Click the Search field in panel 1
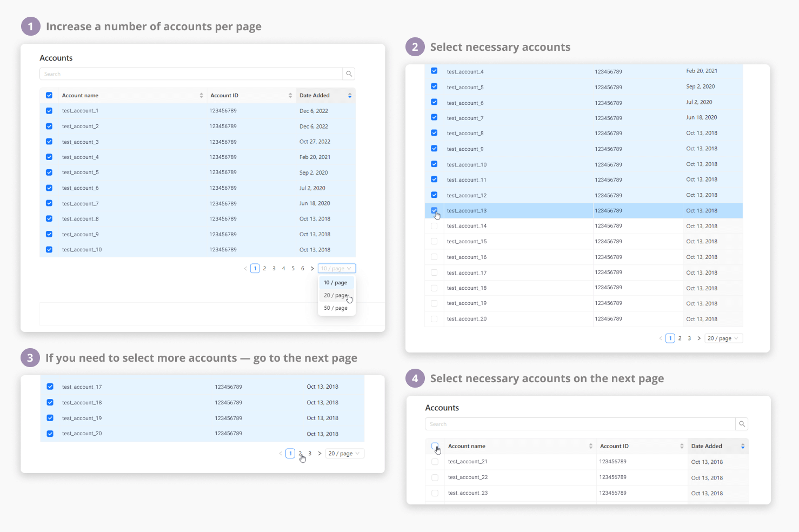The height and width of the screenshot is (532, 799). point(191,74)
